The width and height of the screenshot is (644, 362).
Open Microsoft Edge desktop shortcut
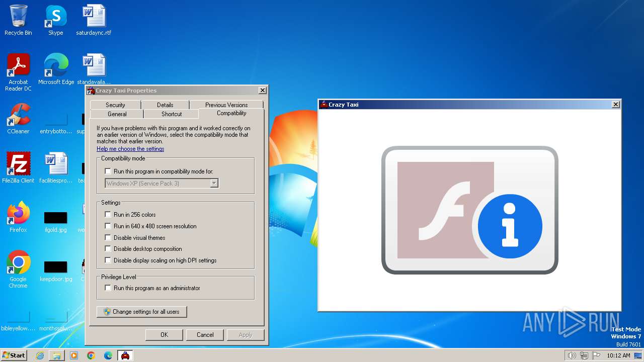56,69
